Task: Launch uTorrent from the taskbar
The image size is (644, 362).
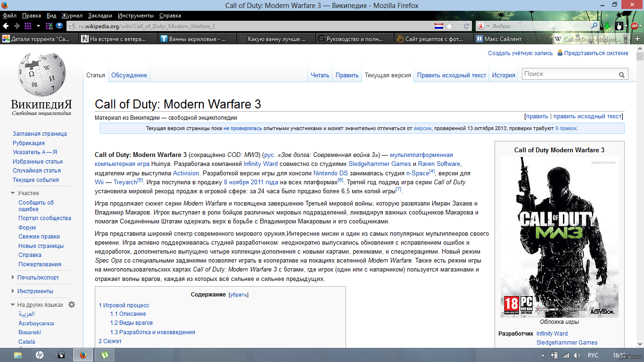Action: tap(105, 354)
